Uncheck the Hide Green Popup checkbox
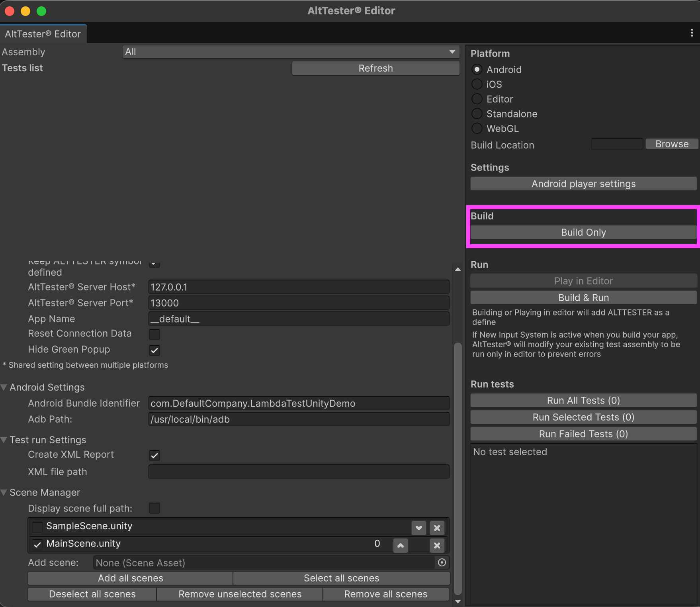 point(154,350)
